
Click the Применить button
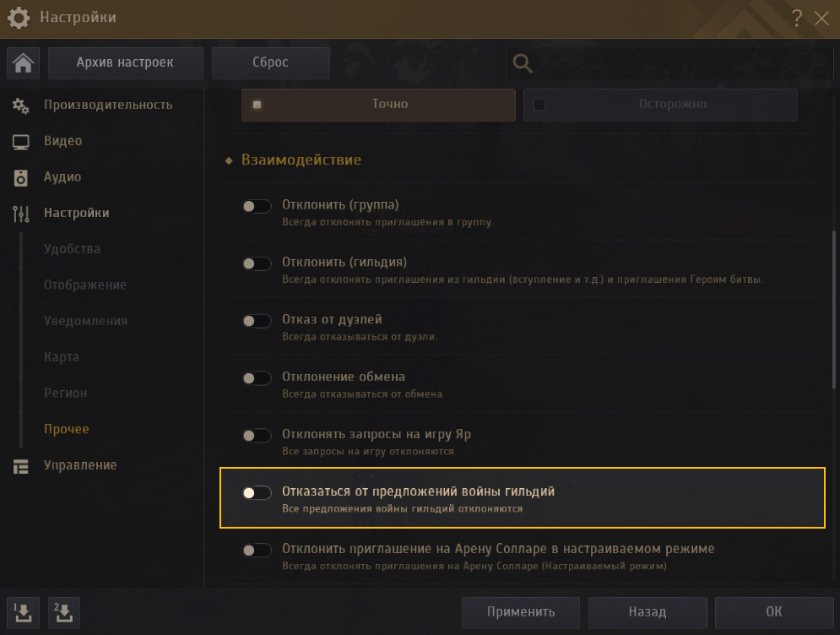coord(521,612)
